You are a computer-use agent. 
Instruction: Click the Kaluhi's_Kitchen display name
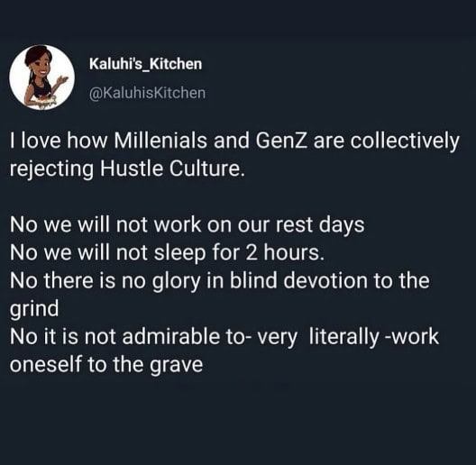point(145,64)
